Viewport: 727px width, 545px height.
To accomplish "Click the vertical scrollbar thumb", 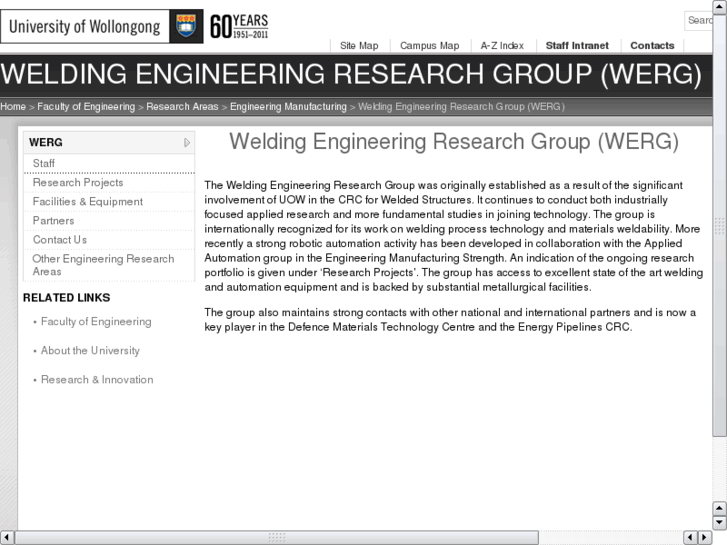I will point(719,225).
